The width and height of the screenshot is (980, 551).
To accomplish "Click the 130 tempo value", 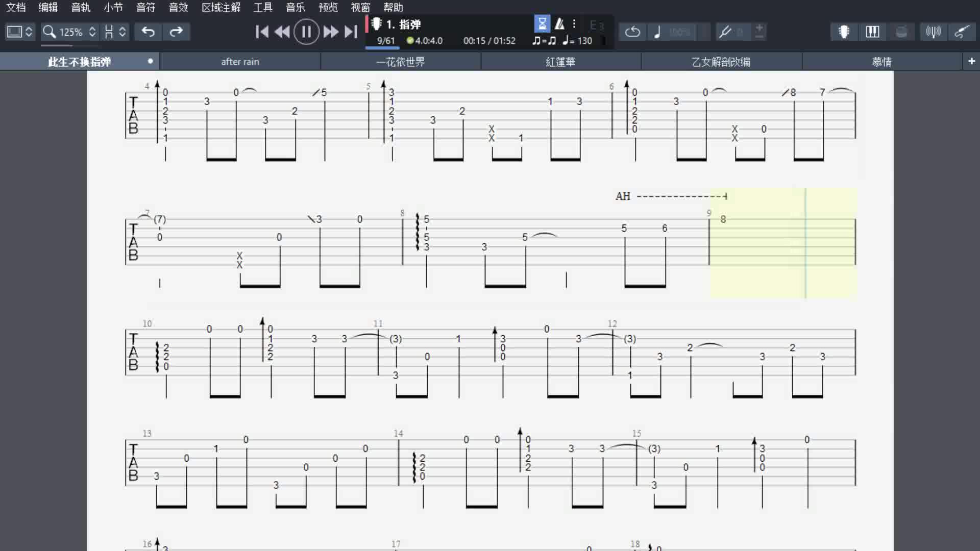I will [584, 41].
